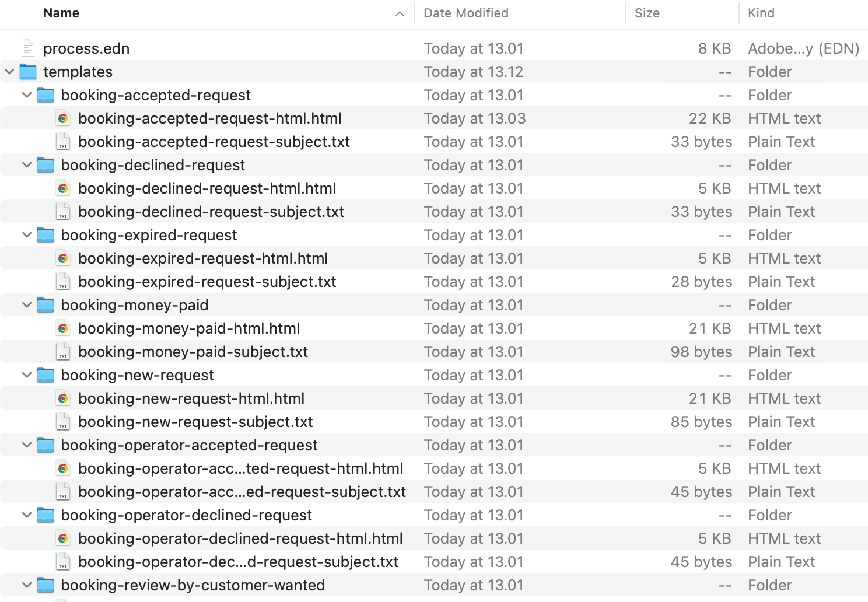The width and height of the screenshot is (868, 602).
Task: Click the booking-declined-request folder icon
Action: pyautogui.click(x=45, y=165)
